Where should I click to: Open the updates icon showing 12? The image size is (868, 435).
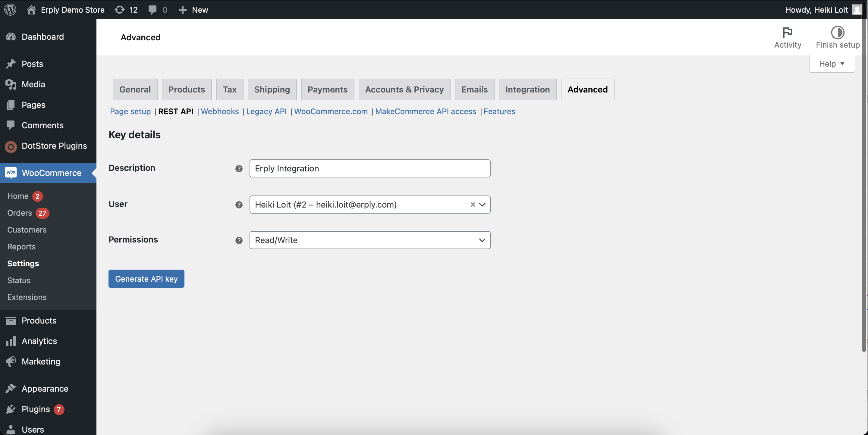[x=120, y=9]
